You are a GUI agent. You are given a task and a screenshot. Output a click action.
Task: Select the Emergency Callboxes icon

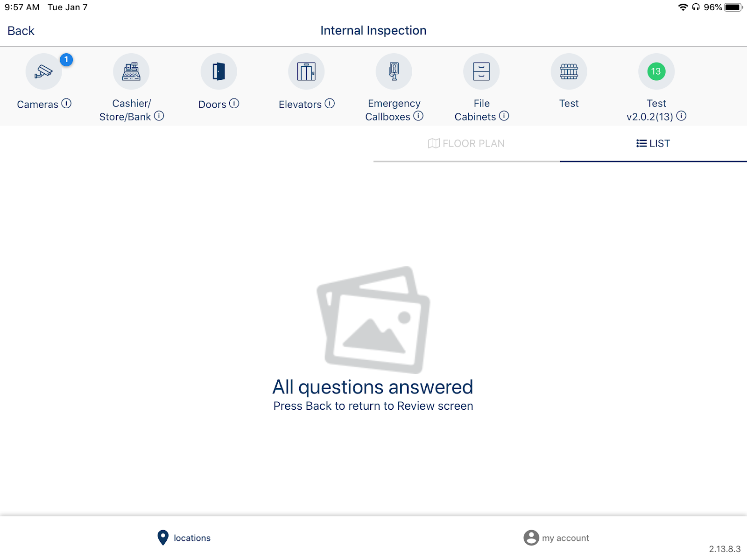pyautogui.click(x=394, y=71)
